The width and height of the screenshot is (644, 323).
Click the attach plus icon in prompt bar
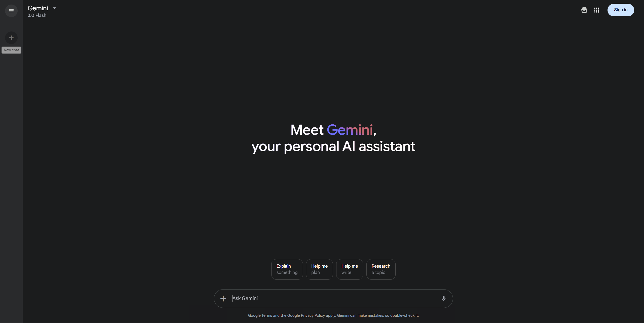pos(223,298)
